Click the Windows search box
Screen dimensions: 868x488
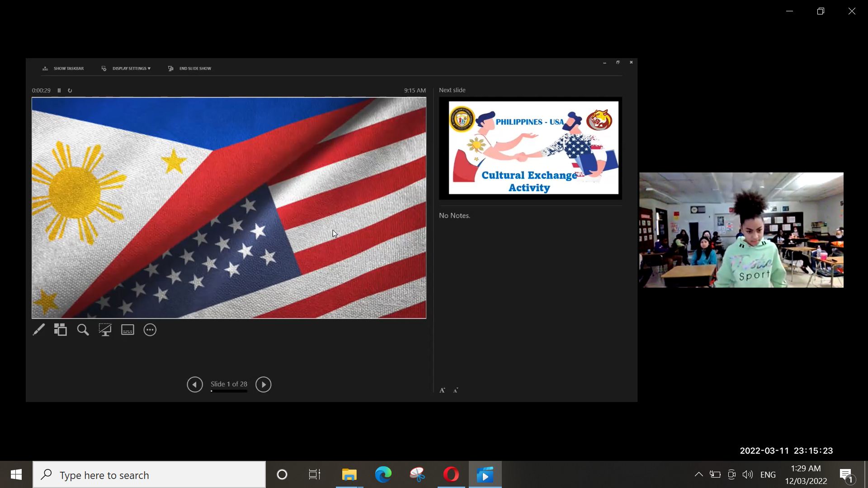pyautogui.click(x=149, y=475)
